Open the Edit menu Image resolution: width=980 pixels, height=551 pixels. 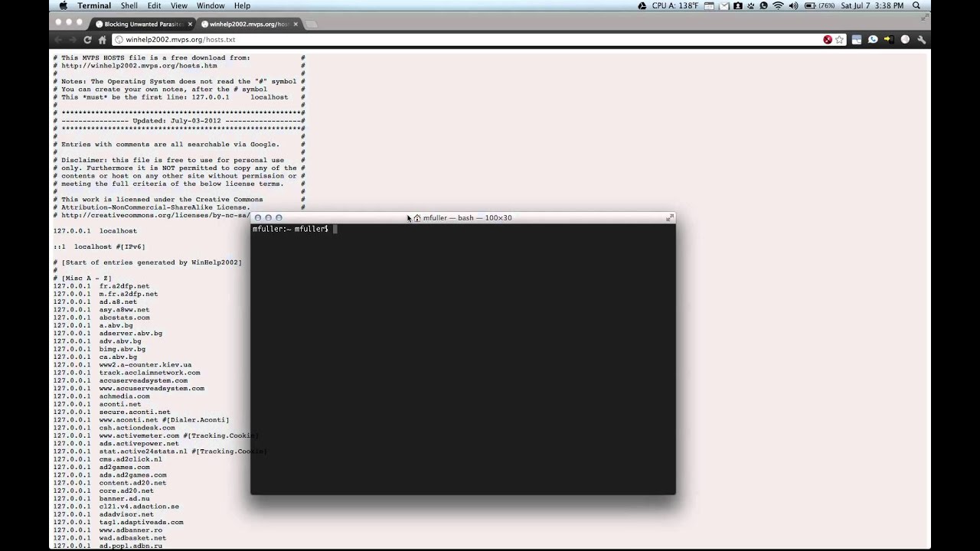coord(154,5)
